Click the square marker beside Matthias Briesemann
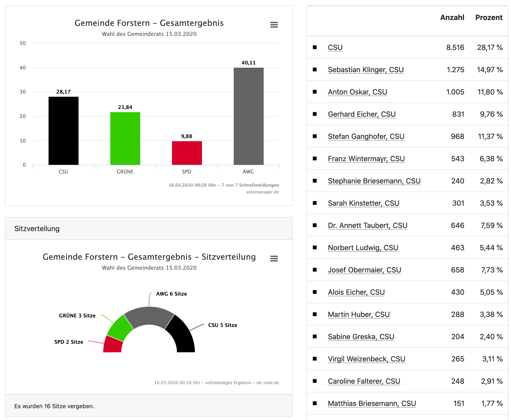Viewport: 511px width, 420px height. [x=315, y=403]
